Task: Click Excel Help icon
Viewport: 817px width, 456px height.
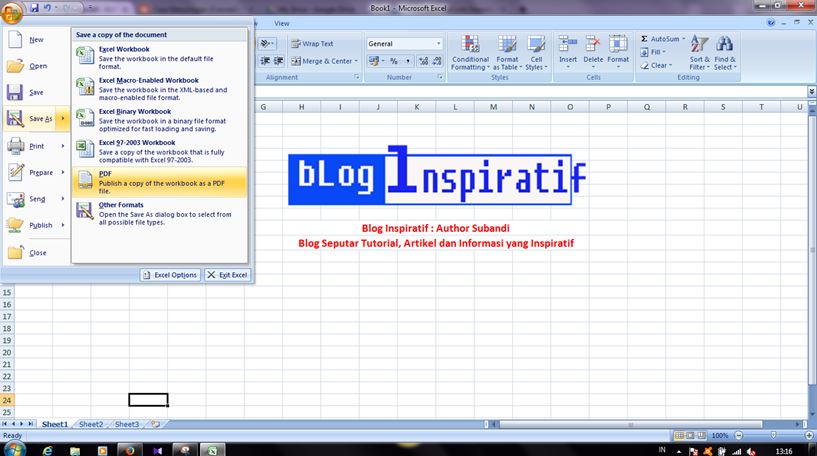Action: pyautogui.click(x=771, y=23)
